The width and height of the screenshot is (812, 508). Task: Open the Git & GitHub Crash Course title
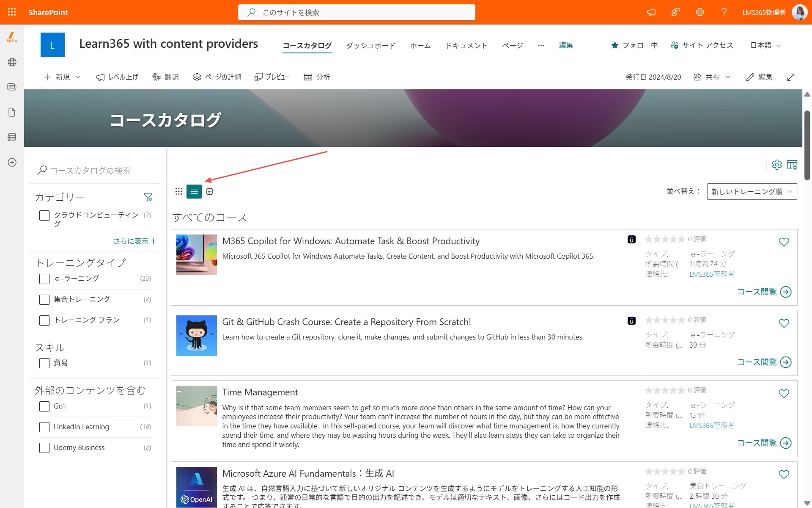point(346,322)
